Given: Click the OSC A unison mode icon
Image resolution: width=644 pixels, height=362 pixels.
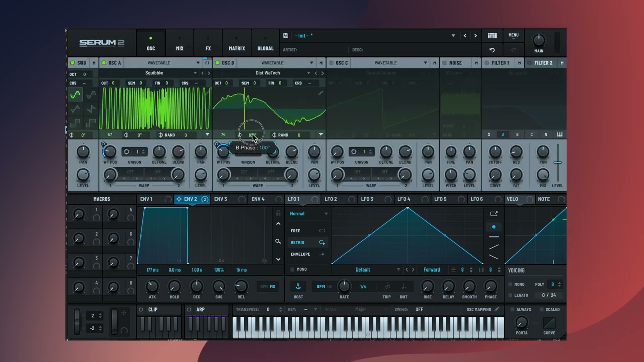Looking at the screenshot, I should tap(127, 152).
